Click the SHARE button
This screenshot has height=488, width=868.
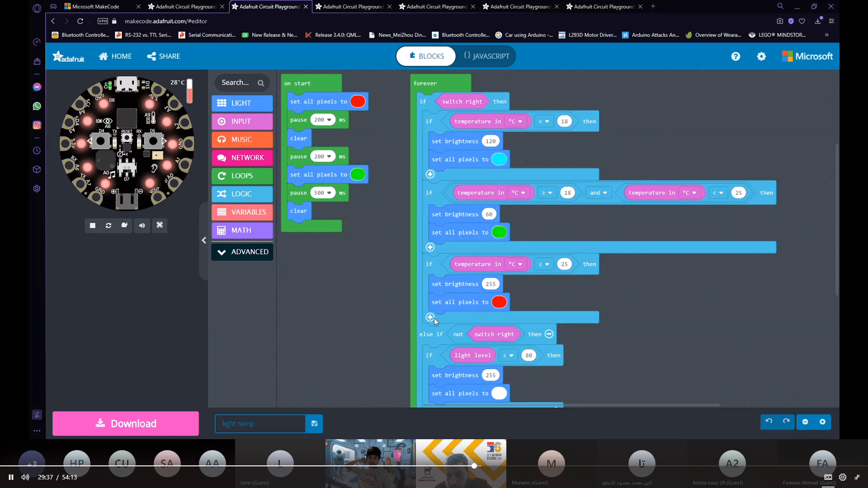(x=164, y=56)
